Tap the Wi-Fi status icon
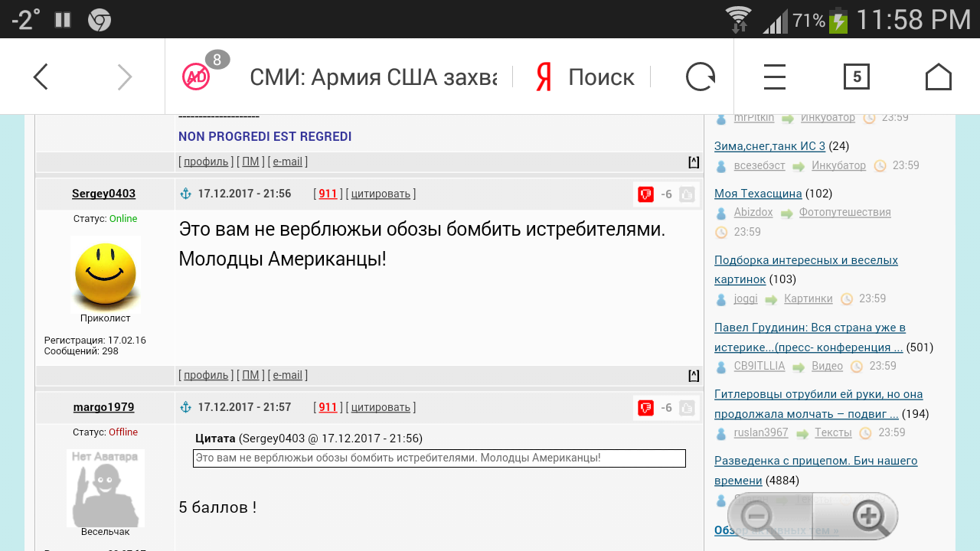The height and width of the screenshot is (551, 980). tap(739, 20)
